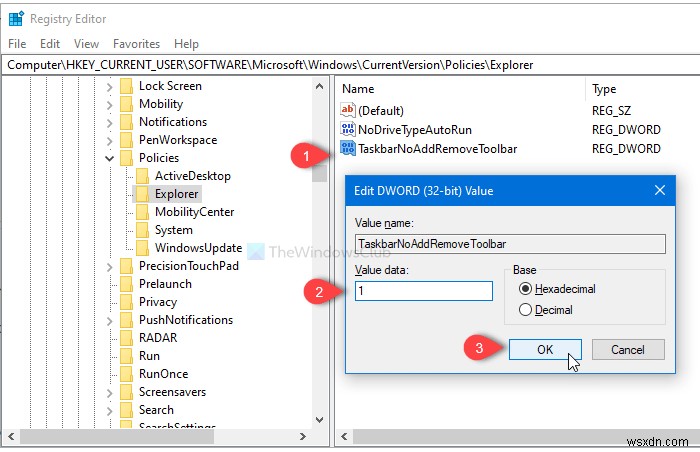Click the TaskbarNoAddRemoveToolbar DWORD icon
Screen dimensions: 700x452
click(x=348, y=148)
